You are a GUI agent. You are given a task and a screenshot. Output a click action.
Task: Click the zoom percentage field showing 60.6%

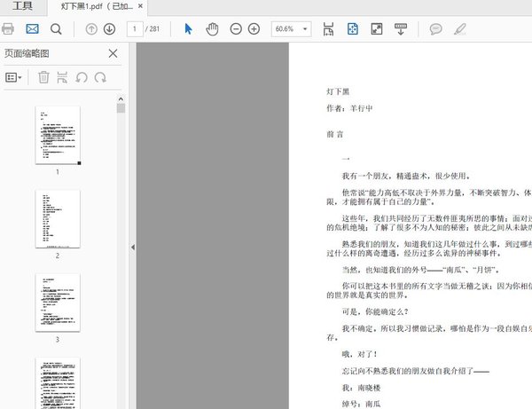285,29
